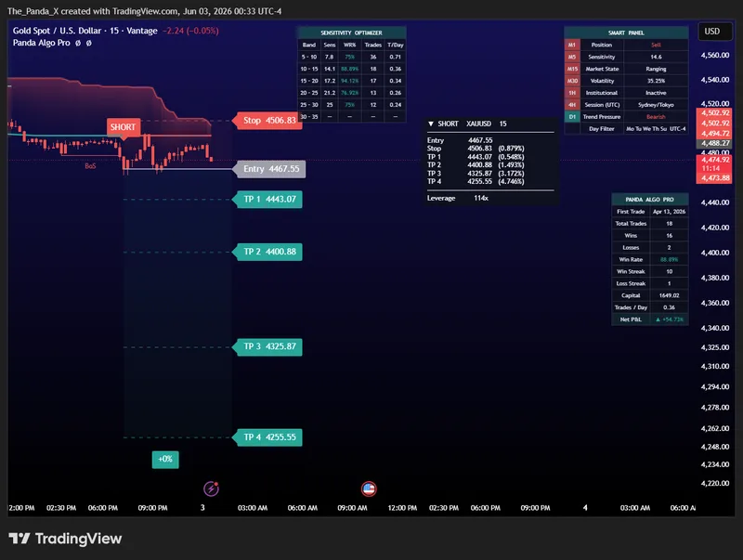Click the Market State value Ranging

(x=656, y=69)
